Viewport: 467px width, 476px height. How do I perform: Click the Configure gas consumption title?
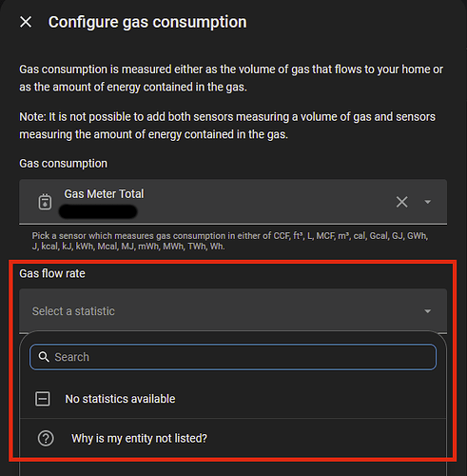pyautogui.click(x=147, y=22)
